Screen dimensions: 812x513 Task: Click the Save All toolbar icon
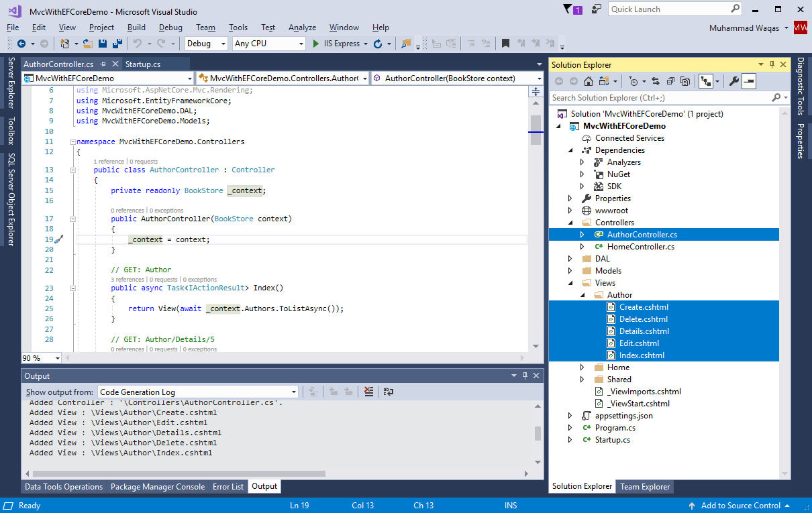point(117,44)
